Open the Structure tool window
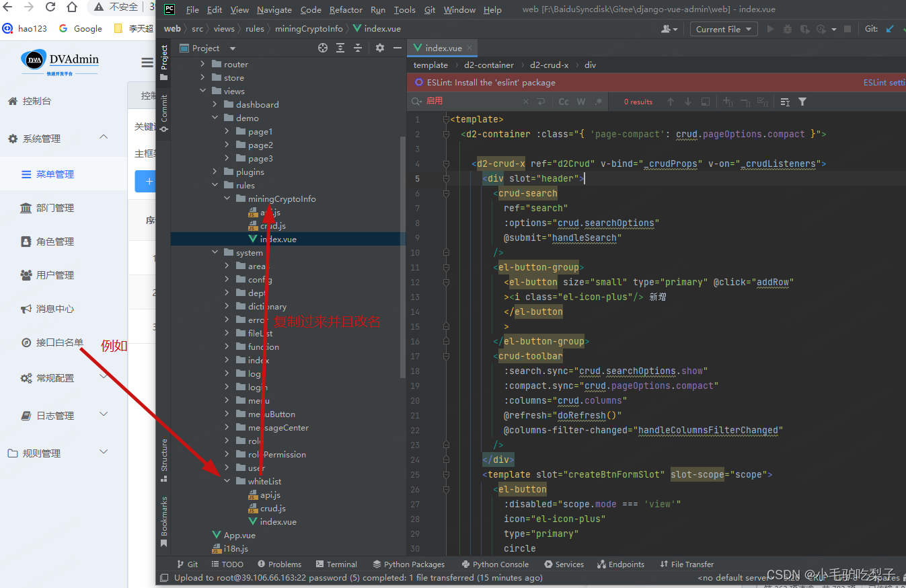Screen dimensions: 906x588 (x=163, y=460)
